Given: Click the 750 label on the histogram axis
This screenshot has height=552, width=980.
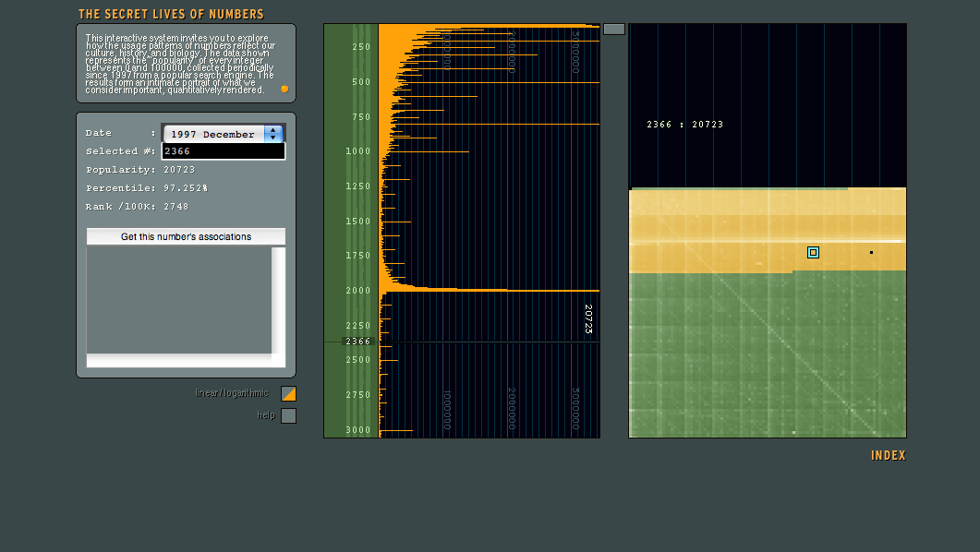Looking at the screenshot, I should [361, 116].
